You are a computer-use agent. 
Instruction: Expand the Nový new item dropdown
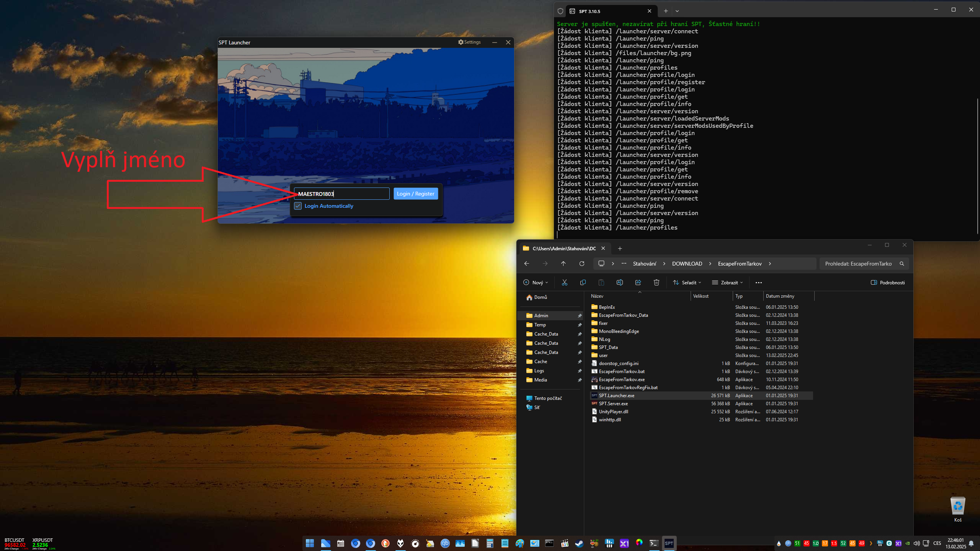[536, 282]
